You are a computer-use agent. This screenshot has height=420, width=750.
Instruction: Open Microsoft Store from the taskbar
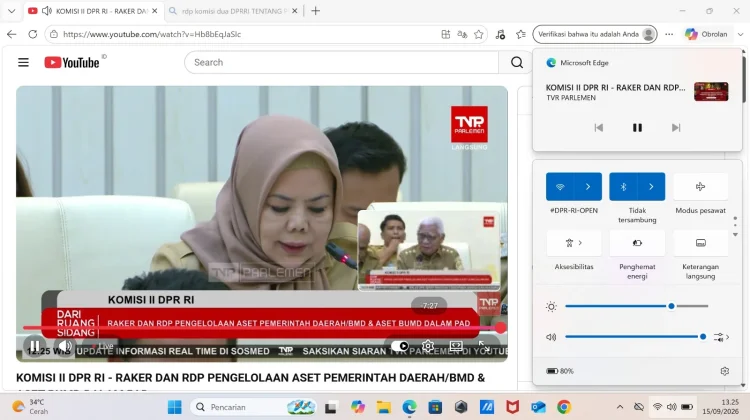click(435, 407)
